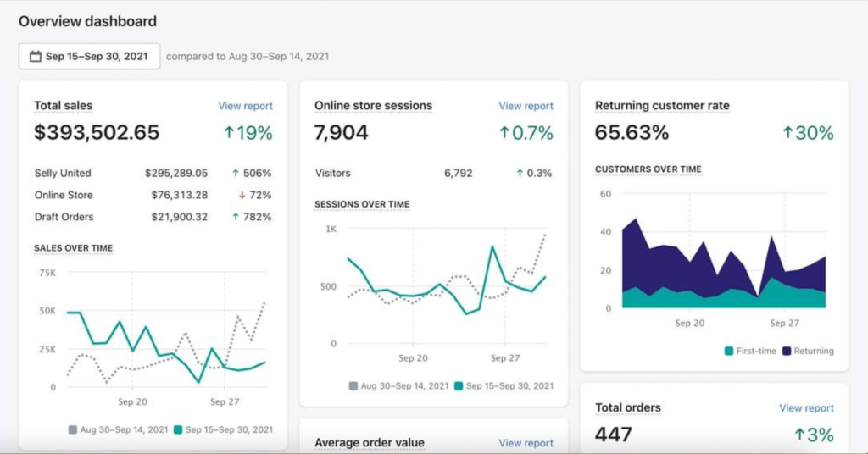Open View report for Total sales
The height and width of the screenshot is (454, 868).
tap(245, 106)
